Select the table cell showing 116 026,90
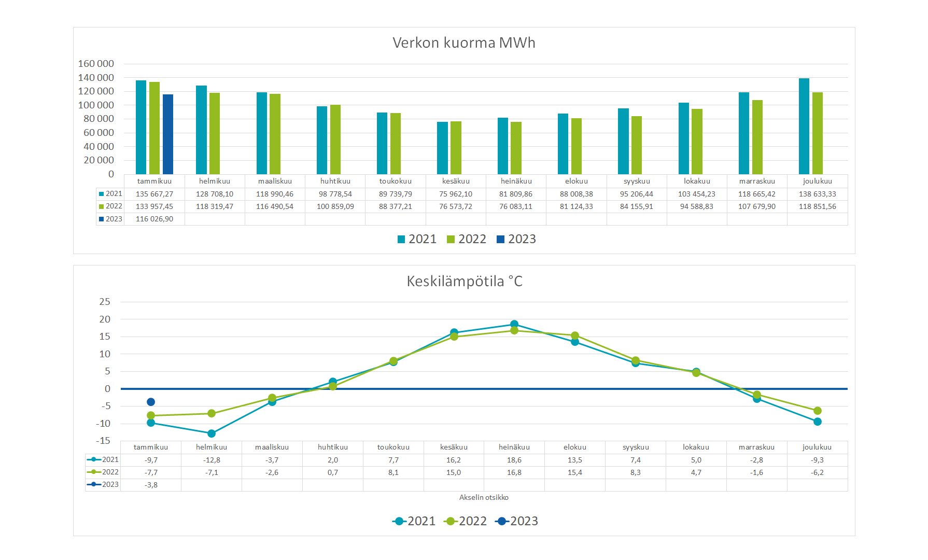 click(x=154, y=219)
